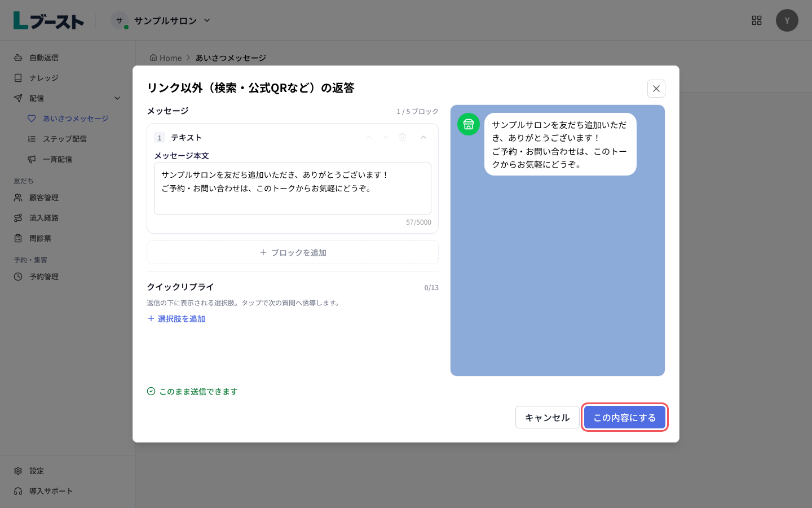The width and height of the screenshot is (812, 508).
Task: Click the Lブースト logo
Action: pos(48,21)
